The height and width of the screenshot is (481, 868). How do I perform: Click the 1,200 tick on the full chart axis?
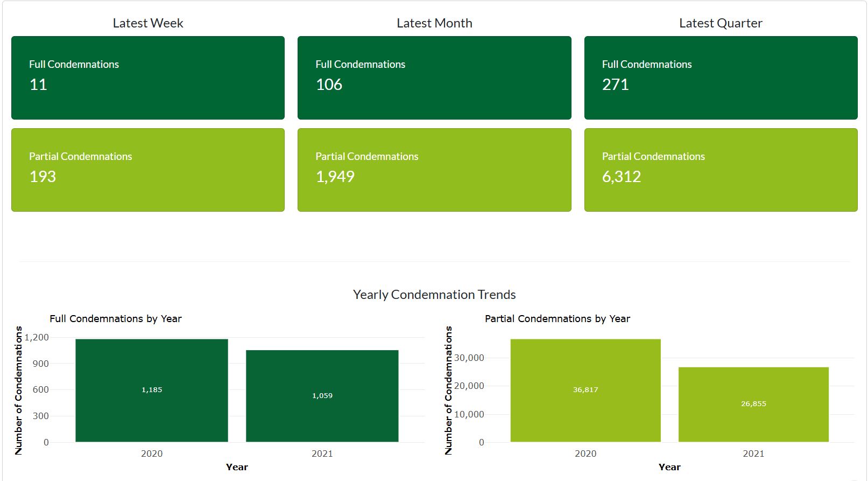point(37,338)
